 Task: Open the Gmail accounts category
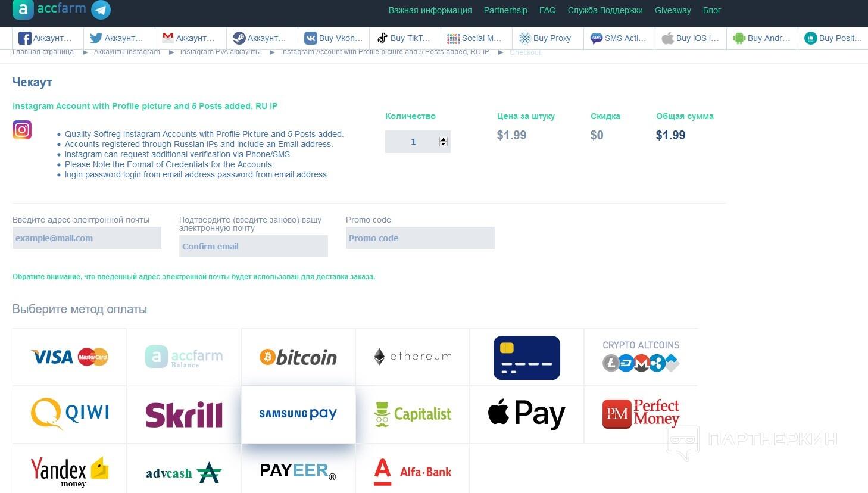pyautogui.click(x=191, y=38)
